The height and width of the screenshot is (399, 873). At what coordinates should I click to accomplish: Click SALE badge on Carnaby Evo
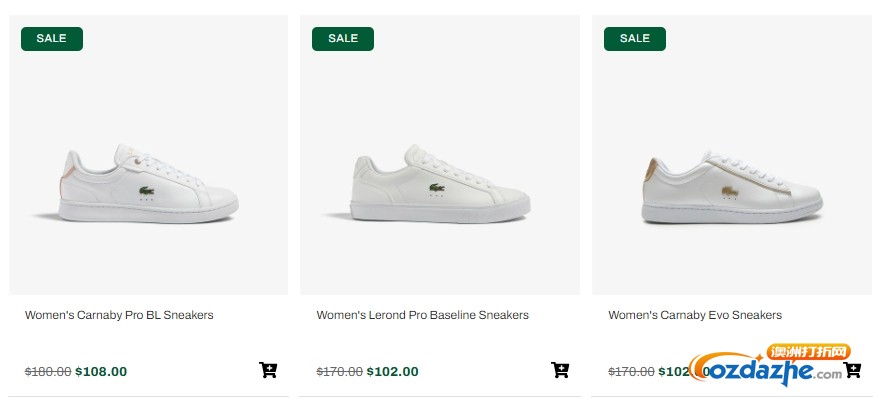(x=635, y=38)
